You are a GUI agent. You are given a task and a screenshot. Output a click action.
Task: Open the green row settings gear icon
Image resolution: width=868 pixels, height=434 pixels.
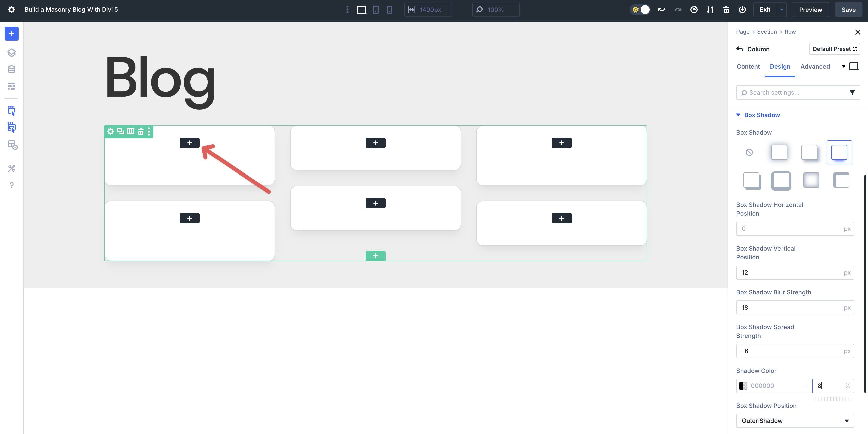111,132
